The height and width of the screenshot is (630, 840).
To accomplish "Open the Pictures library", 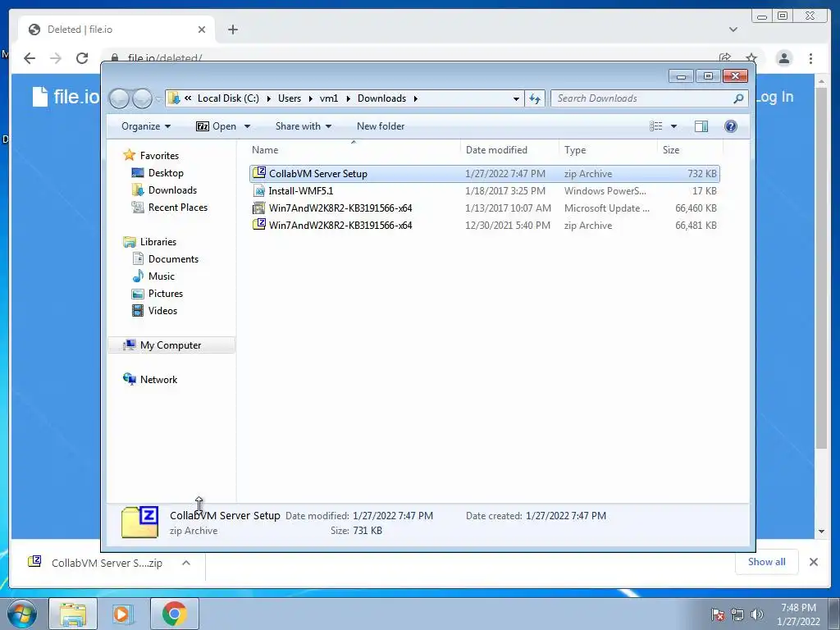I will 165,294.
